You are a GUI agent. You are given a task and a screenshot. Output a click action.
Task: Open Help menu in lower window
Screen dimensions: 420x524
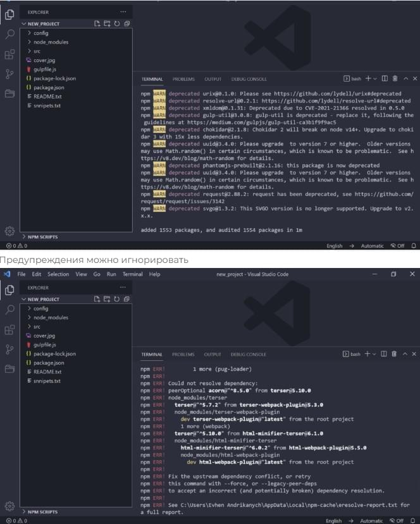click(154, 274)
